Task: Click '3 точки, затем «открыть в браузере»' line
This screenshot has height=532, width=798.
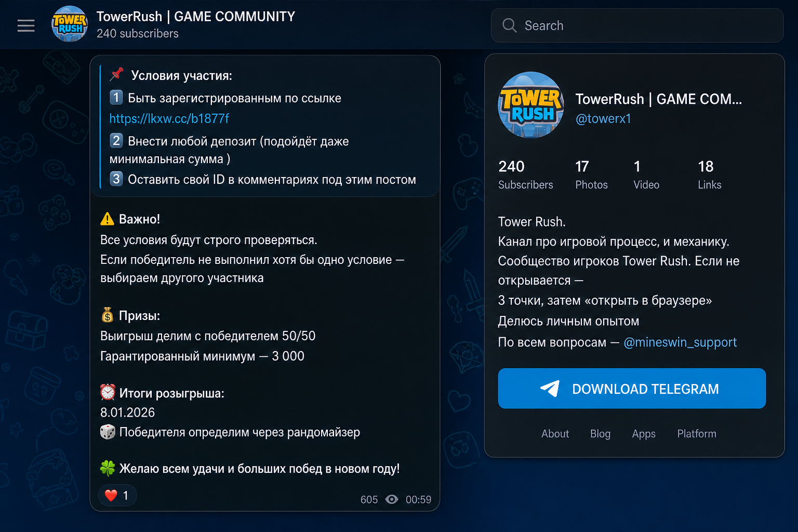Action: [x=605, y=301]
